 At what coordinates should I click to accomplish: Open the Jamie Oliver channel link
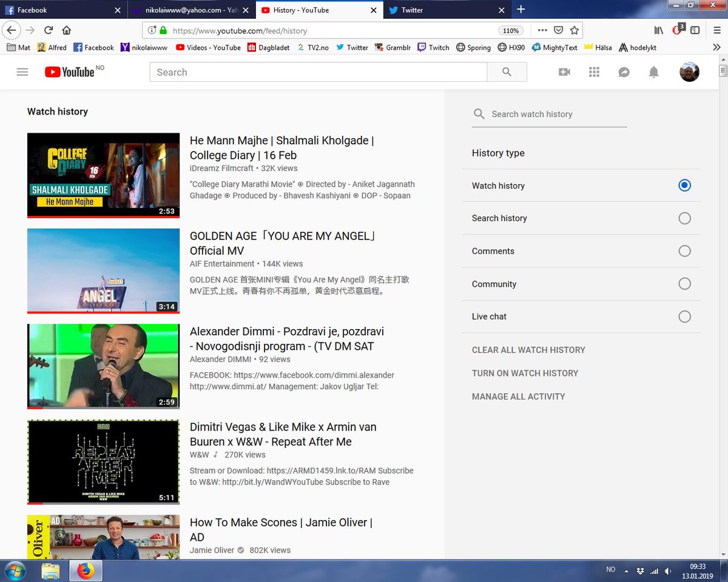point(212,550)
